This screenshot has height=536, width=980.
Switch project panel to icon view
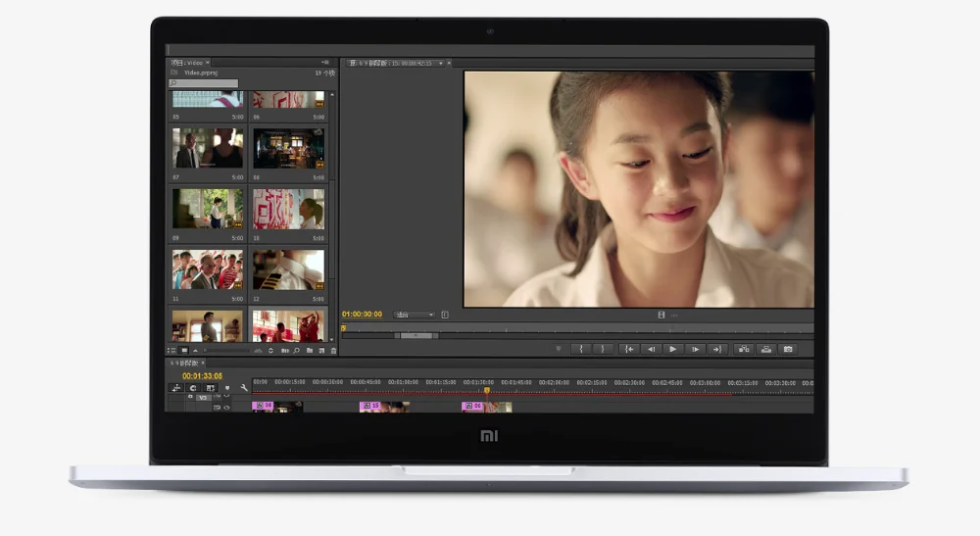184,351
